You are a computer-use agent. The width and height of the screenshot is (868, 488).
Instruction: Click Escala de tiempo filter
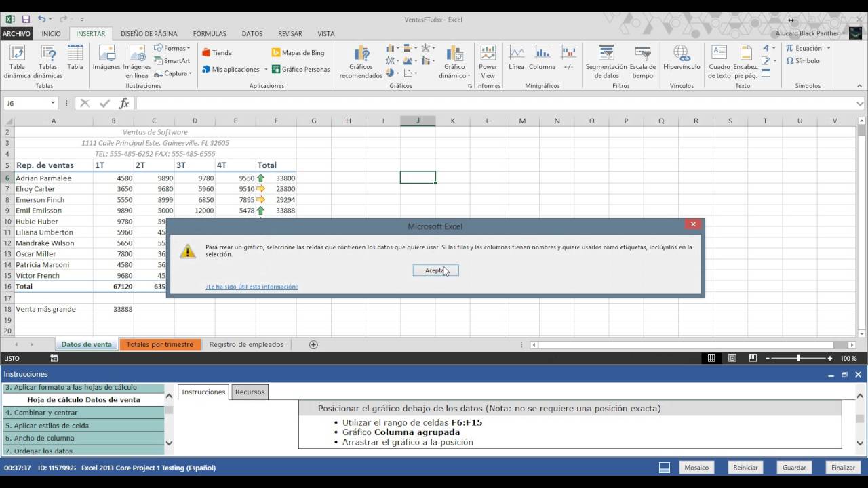click(642, 62)
